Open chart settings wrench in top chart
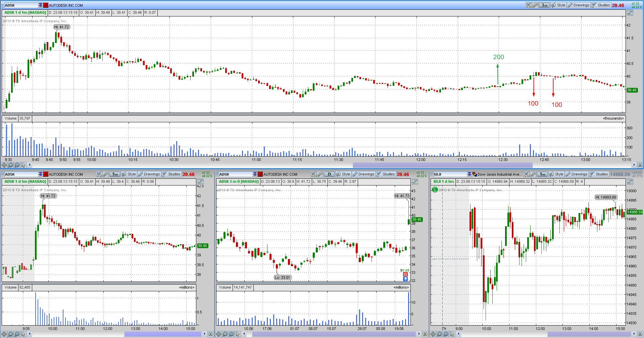 point(535,5)
